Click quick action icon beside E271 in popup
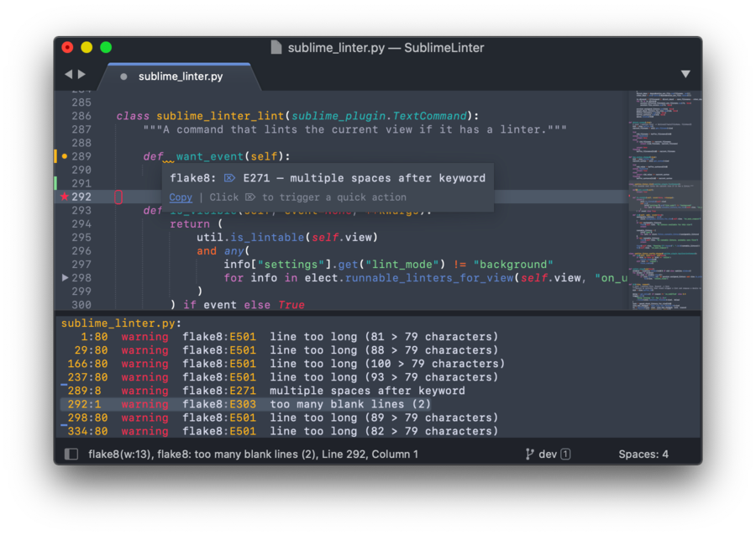 [x=229, y=178]
